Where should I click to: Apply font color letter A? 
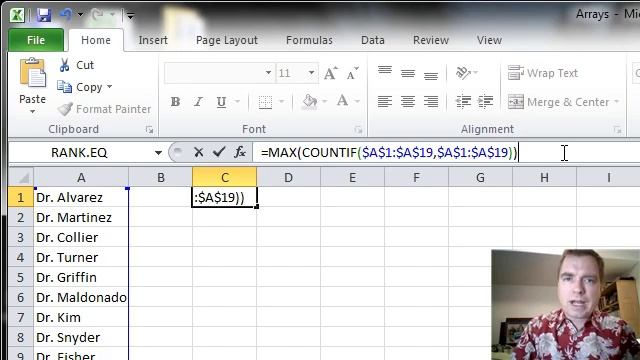click(342, 101)
